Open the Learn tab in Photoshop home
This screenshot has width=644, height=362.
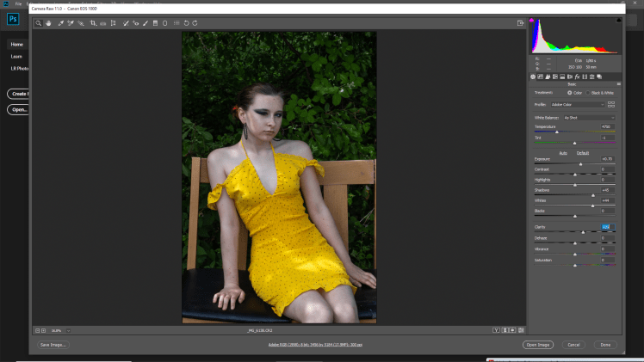tap(16, 56)
